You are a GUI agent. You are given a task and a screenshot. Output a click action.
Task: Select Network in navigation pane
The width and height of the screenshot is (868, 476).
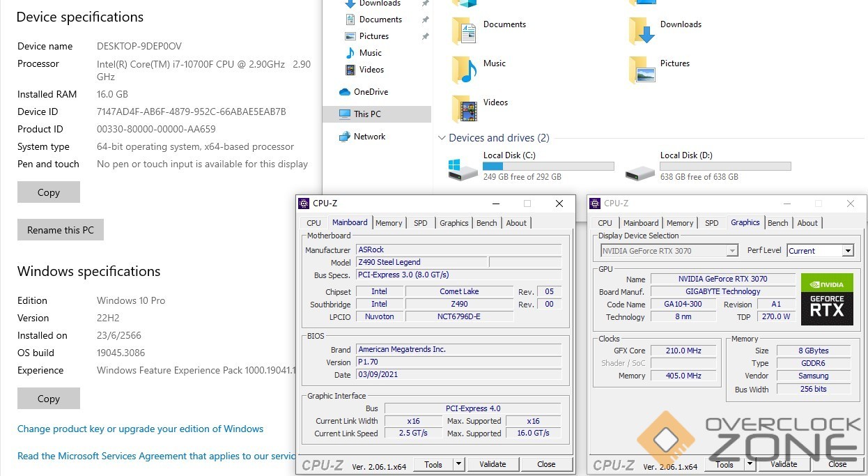tap(369, 137)
